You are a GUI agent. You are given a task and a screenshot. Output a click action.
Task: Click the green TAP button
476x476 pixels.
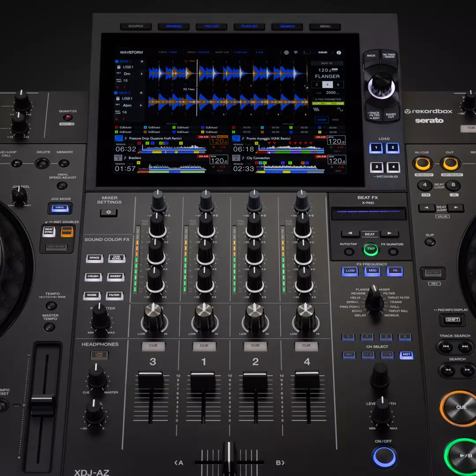tap(371, 249)
